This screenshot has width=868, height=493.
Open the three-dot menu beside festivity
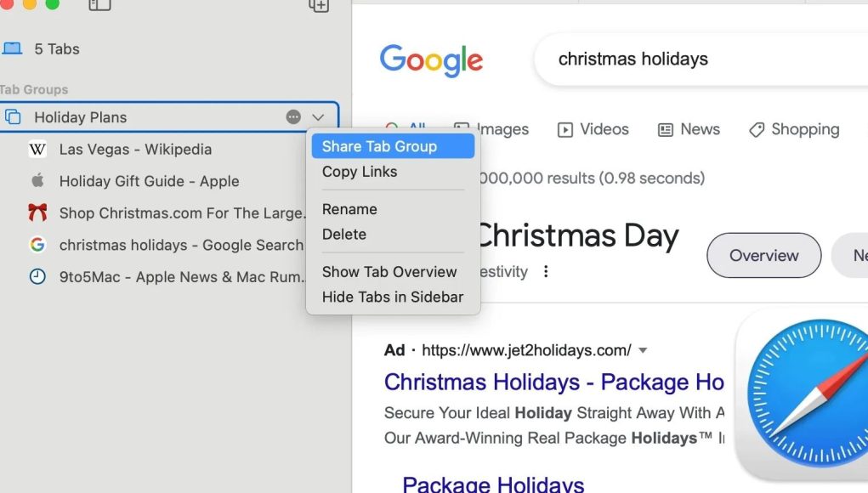click(x=546, y=271)
